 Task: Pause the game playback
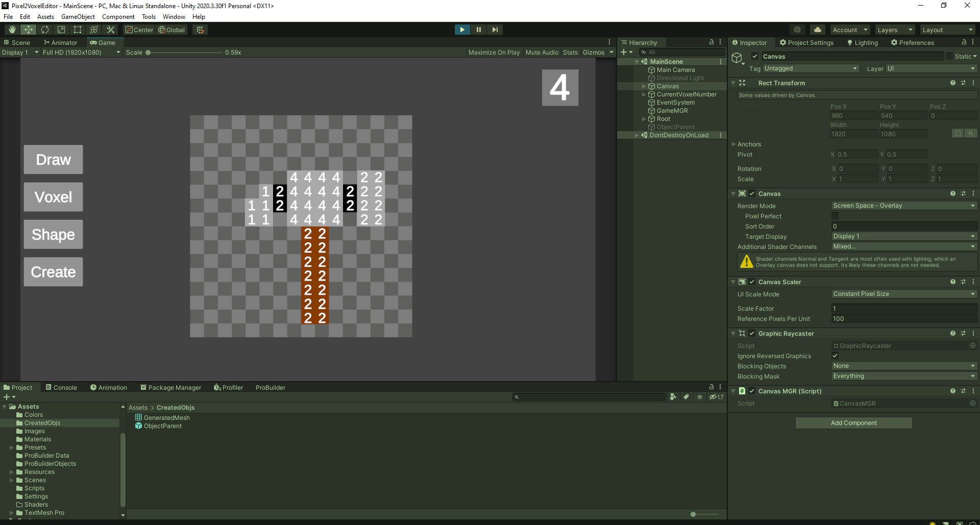479,30
